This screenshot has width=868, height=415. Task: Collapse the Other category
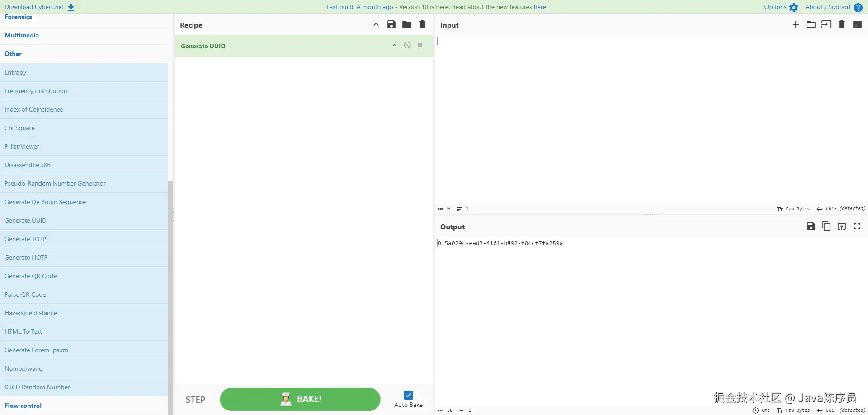click(84, 54)
